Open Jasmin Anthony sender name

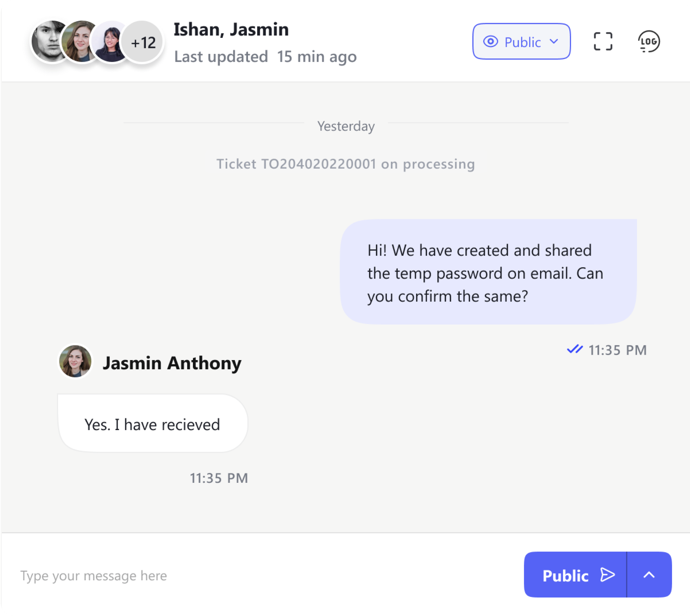click(172, 363)
